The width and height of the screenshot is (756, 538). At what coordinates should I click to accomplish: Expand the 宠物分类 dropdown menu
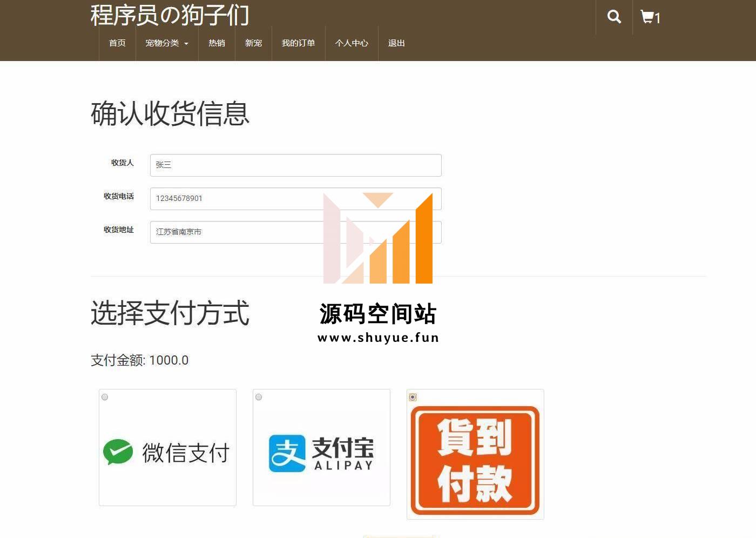[167, 43]
